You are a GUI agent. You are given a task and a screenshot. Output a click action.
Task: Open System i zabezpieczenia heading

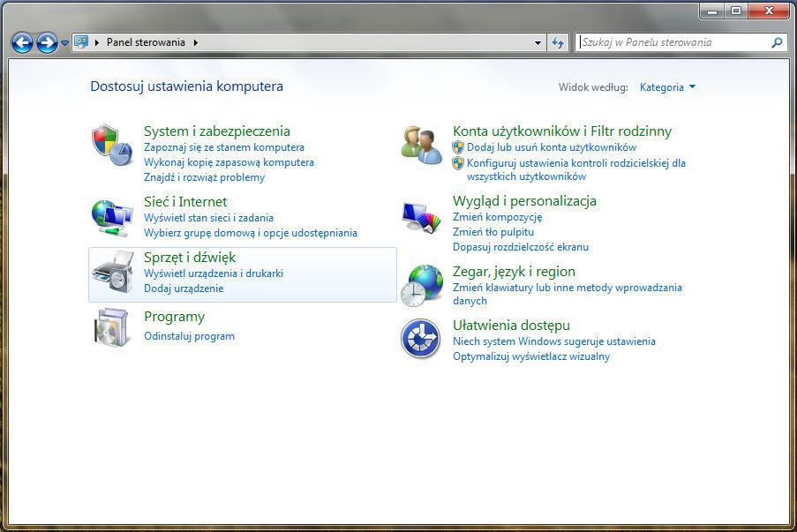tap(217, 131)
